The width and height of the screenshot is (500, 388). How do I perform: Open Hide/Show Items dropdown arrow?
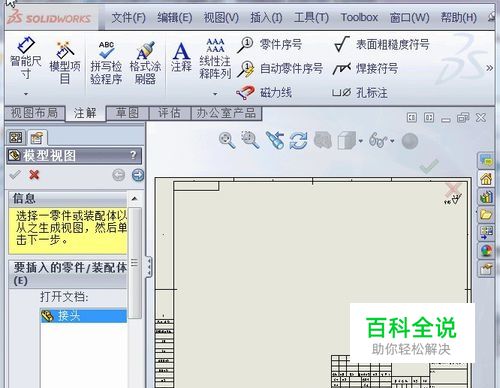pos(392,141)
